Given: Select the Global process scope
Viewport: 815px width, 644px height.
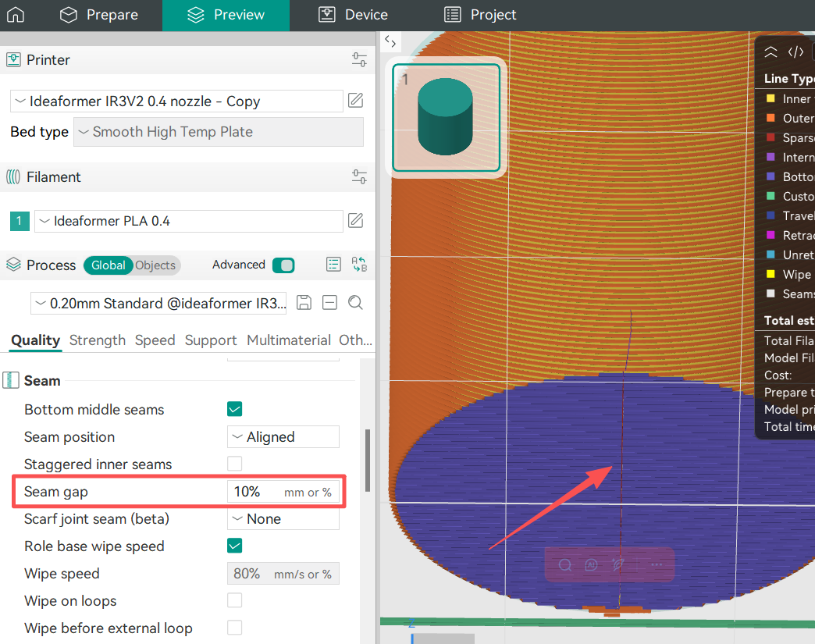Looking at the screenshot, I should click(108, 265).
